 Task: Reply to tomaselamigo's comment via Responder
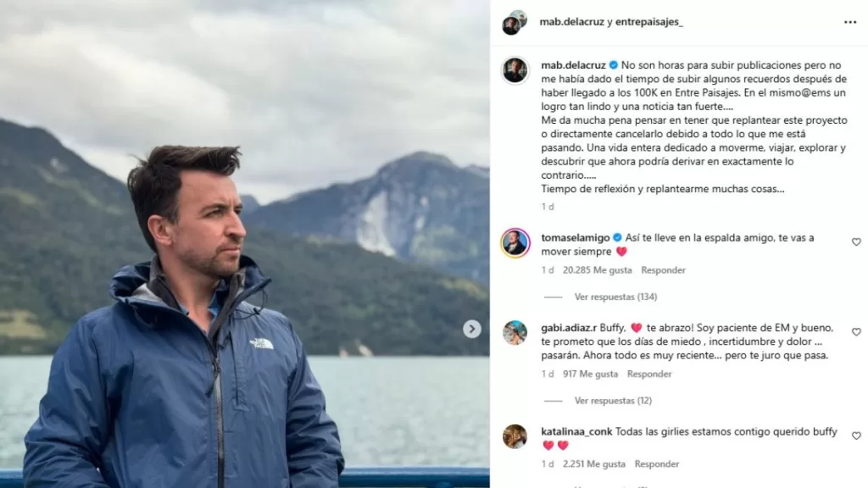[x=663, y=270]
